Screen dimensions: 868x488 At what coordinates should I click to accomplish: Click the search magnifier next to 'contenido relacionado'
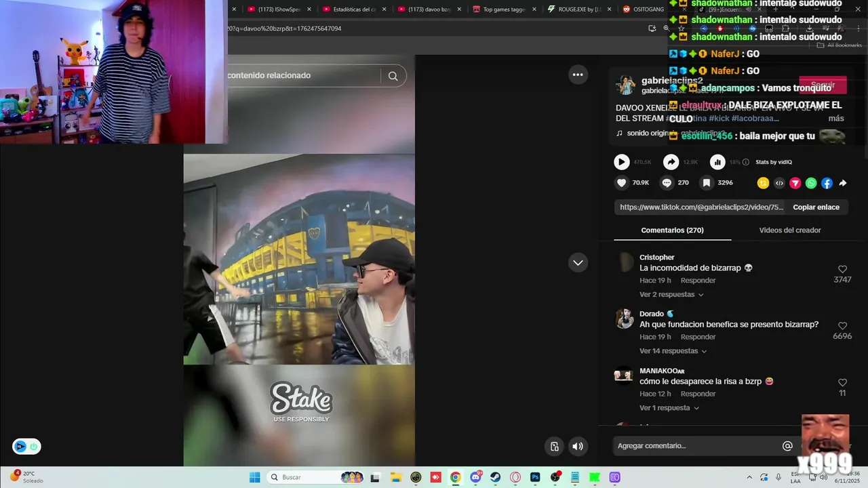(393, 76)
